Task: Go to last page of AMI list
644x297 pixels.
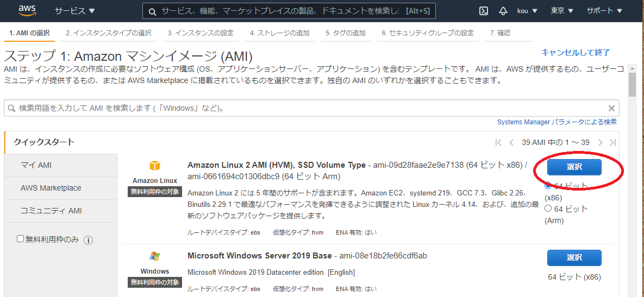Action: click(x=613, y=143)
